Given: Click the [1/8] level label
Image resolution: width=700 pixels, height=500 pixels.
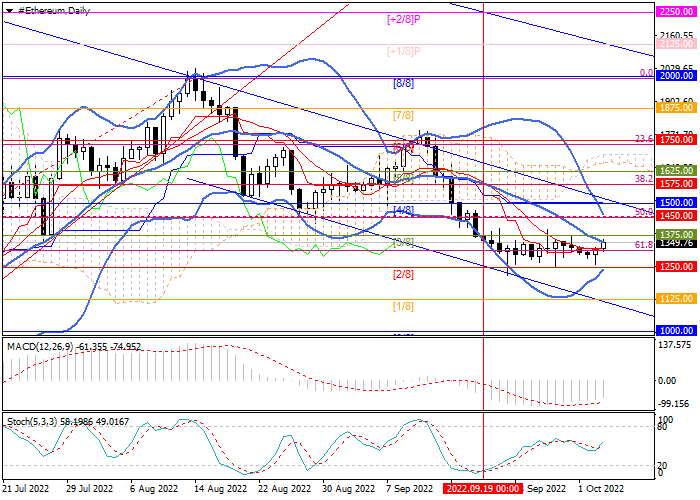Looking at the screenshot, I should click(403, 306).
